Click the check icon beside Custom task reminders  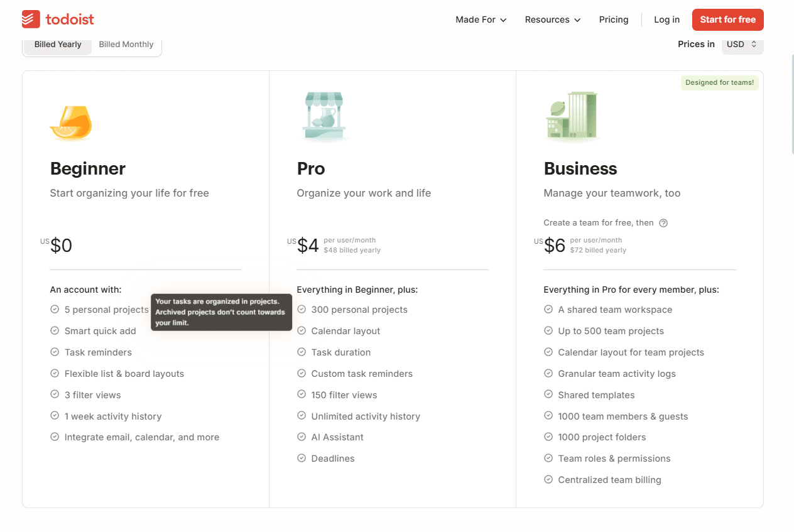coord(302,374)
